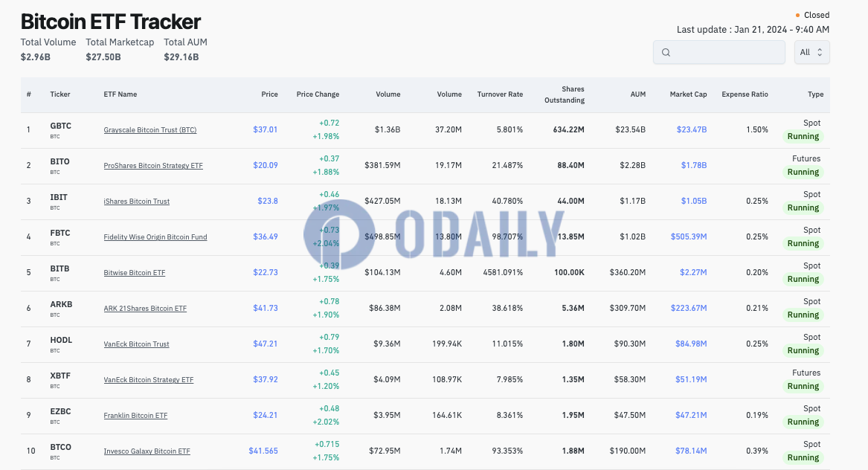Screen dimensions: 868x470
Task: Click GBTC market cap $23.47B
Action: pos(692,129)
